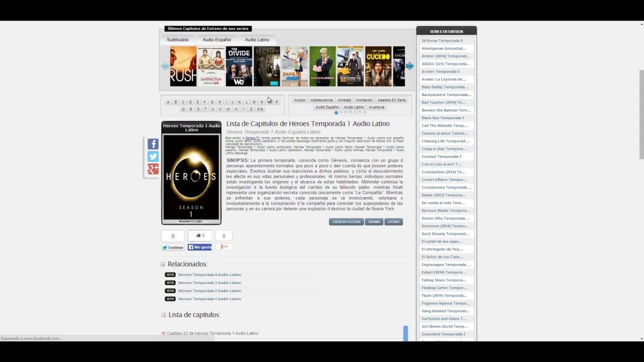Image resolution: width=644 pixels, height=362 pixels.
Task: Select the Amistad genre tag
Action: (x=344, y=100)
